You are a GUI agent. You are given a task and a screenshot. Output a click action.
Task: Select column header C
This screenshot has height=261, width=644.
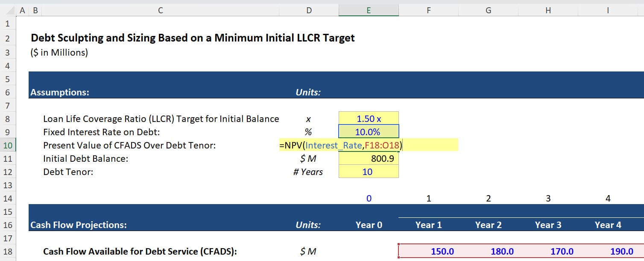pyautogui.click(x=160, y=10)
